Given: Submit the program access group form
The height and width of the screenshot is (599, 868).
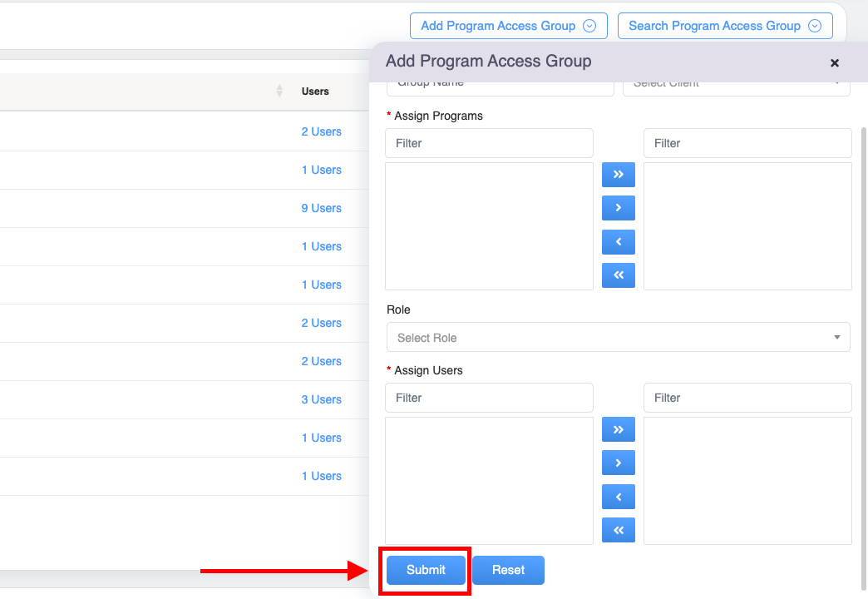Looking at the screenshot, I should [426, 570].
